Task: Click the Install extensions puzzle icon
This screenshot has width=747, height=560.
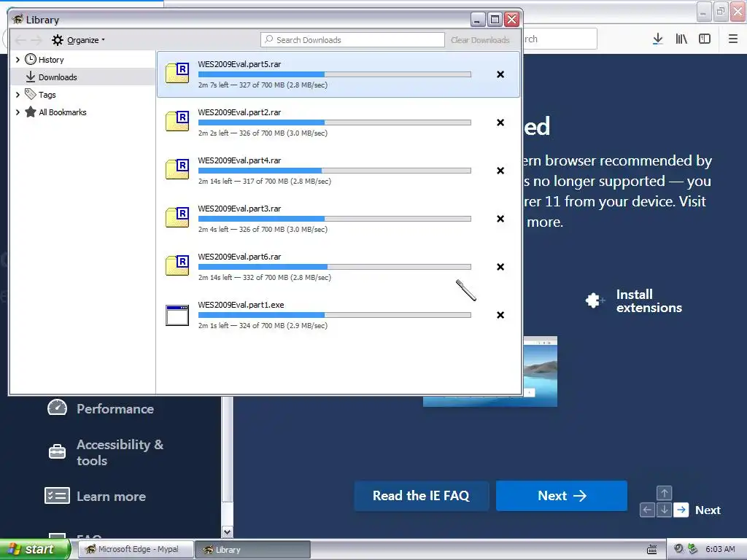Action: coord(595,300)
